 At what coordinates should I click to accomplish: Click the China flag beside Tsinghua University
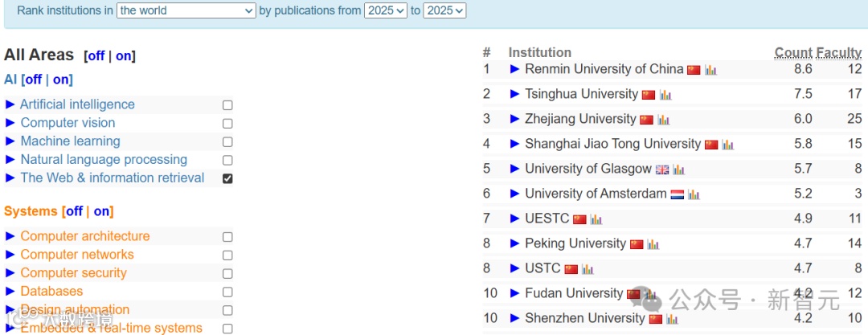pos(649,96)
